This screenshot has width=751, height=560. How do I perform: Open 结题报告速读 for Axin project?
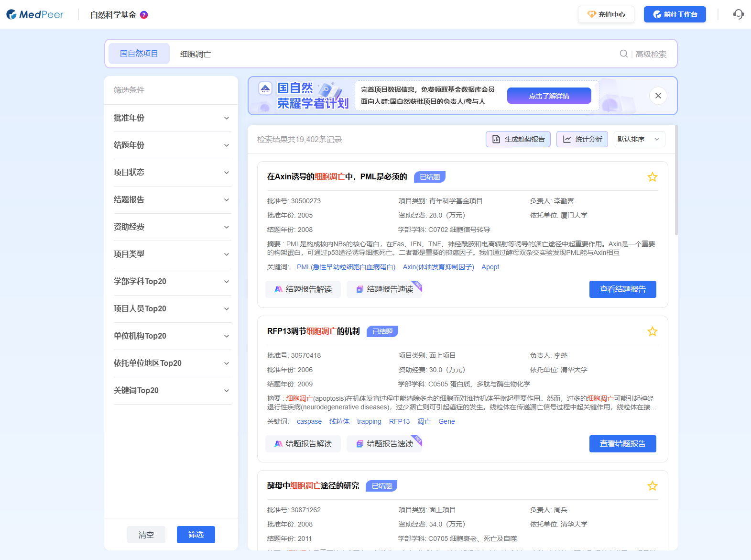[384, 289]
